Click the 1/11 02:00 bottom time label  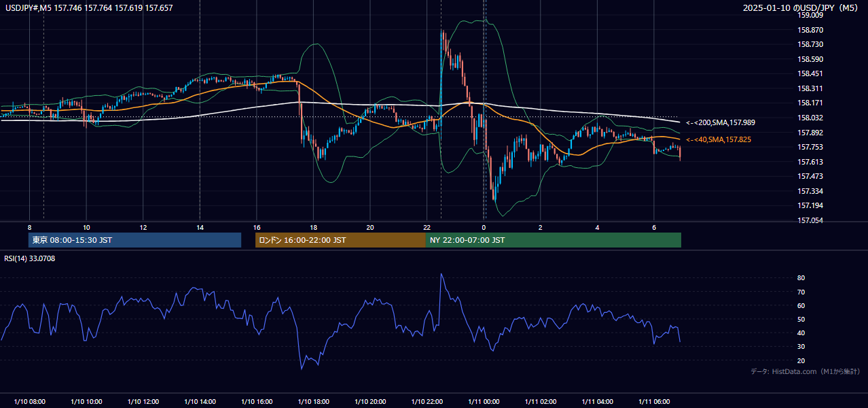coord(540,402)
